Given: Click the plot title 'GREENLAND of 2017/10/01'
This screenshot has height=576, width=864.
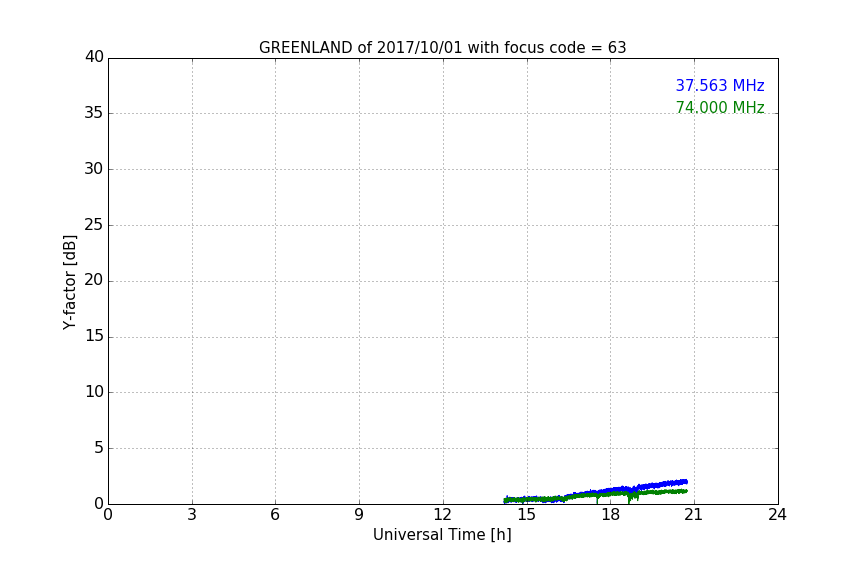Looking at the screenshot, I should point(442,48).
